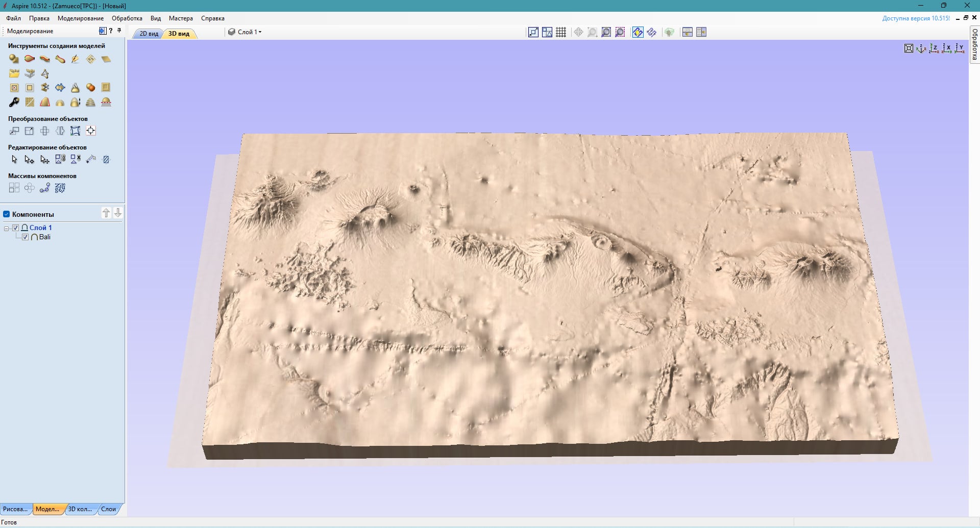
Task: Click the Nest Parts array icon
Action: [x=60, y=188]
